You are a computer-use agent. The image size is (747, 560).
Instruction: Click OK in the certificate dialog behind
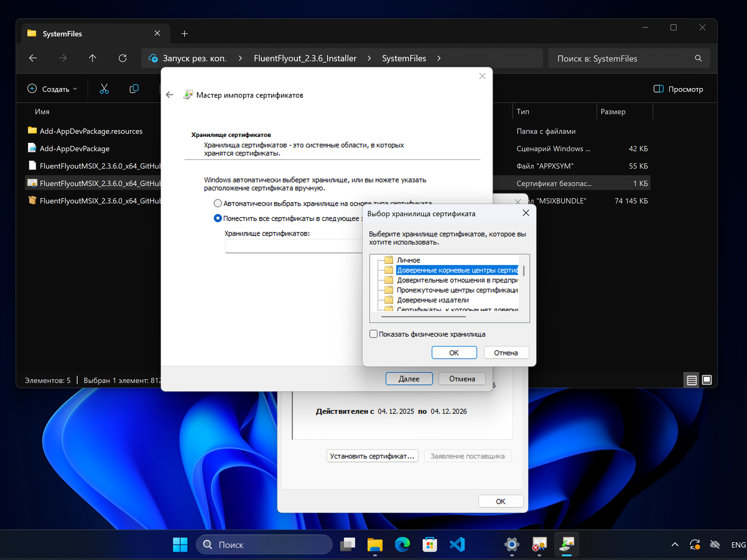coord(501,501)
